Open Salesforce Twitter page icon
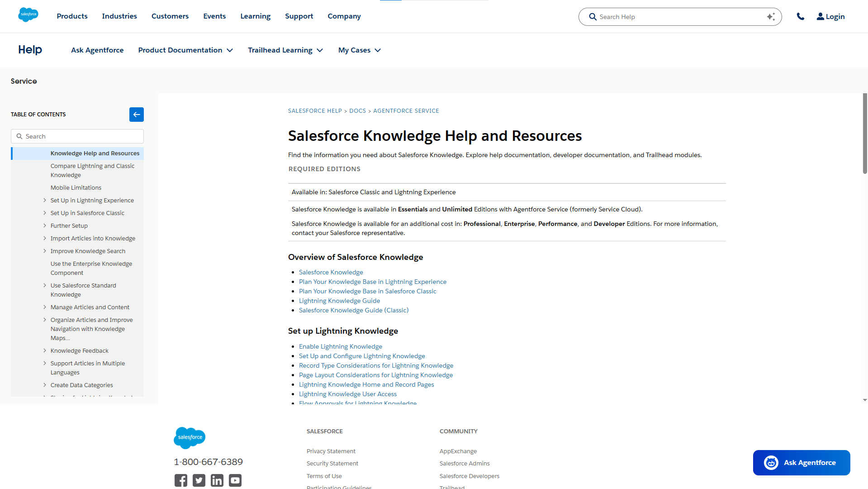The height and width of the screenshot is (489, 868). [x=199, y=480]
